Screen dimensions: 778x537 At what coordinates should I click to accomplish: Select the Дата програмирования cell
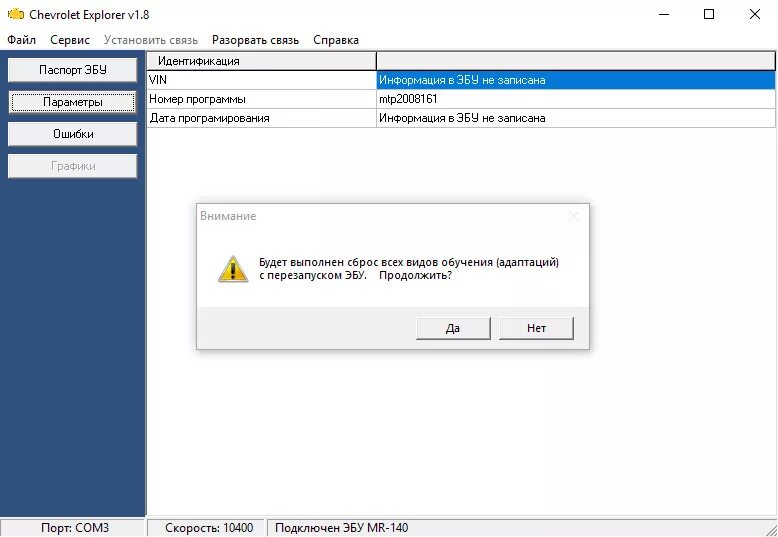261,118
